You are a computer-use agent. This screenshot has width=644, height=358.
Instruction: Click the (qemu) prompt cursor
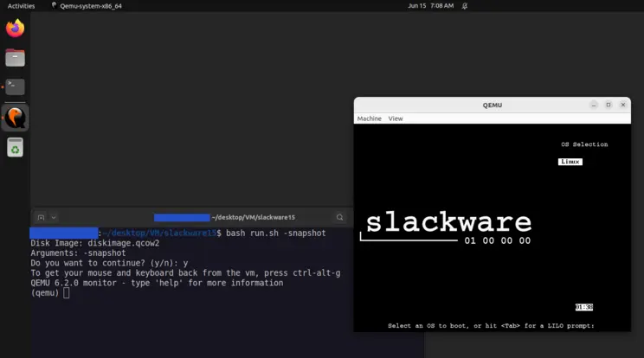click(x=66, y=293)
